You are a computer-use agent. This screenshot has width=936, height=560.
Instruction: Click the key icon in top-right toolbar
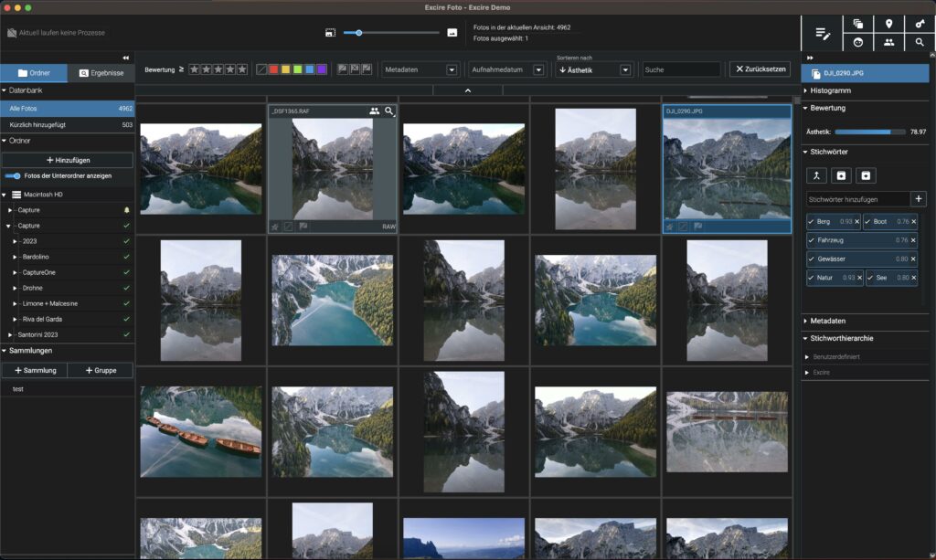coord(920,24)
